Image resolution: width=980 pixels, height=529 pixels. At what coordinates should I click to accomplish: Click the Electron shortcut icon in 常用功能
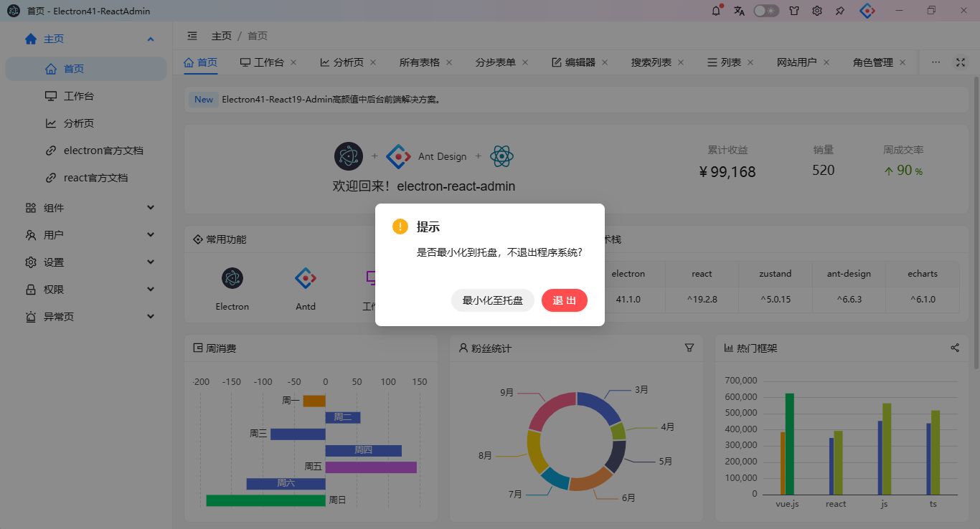pyautogui.click(x=232, y=278)
